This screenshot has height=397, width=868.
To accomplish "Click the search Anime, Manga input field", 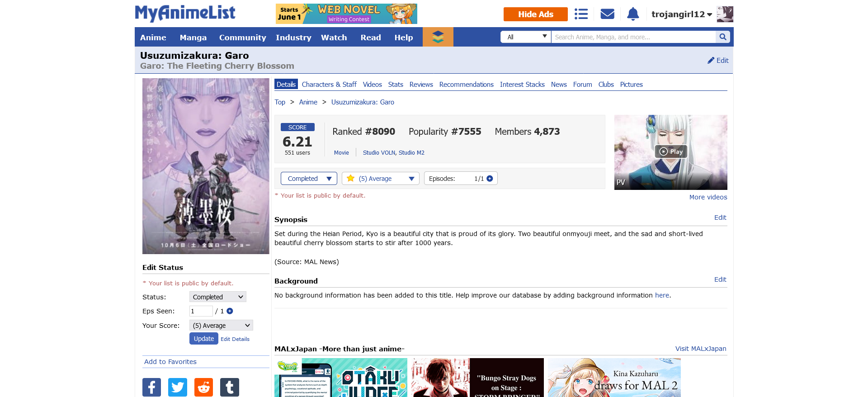I will tap(633, 37).
